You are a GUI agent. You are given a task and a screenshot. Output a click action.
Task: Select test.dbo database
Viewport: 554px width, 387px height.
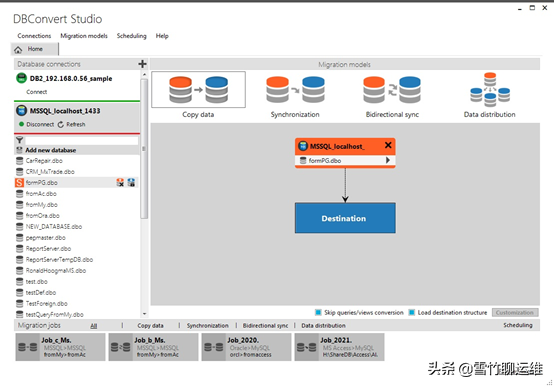(x=36, y=282)
